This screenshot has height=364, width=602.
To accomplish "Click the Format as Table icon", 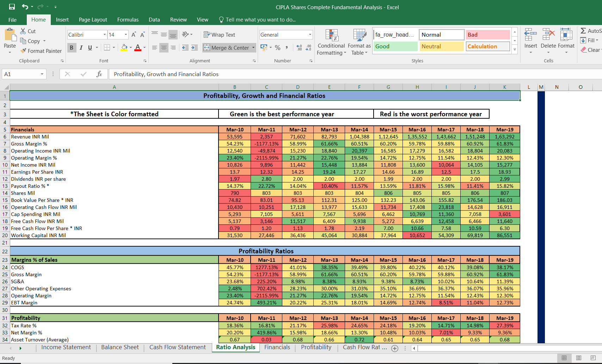I will [359, 43].
